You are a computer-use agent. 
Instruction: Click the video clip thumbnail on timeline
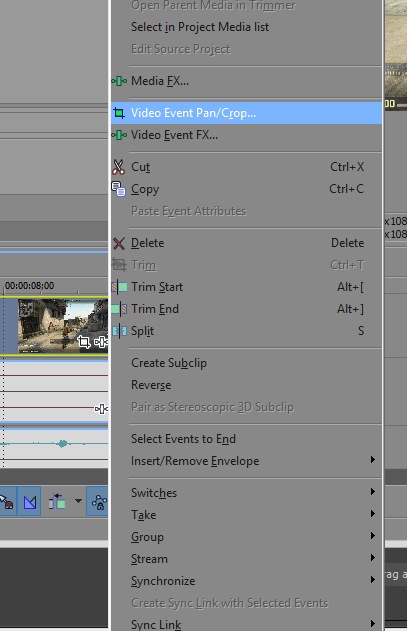[x=62, y=326]
